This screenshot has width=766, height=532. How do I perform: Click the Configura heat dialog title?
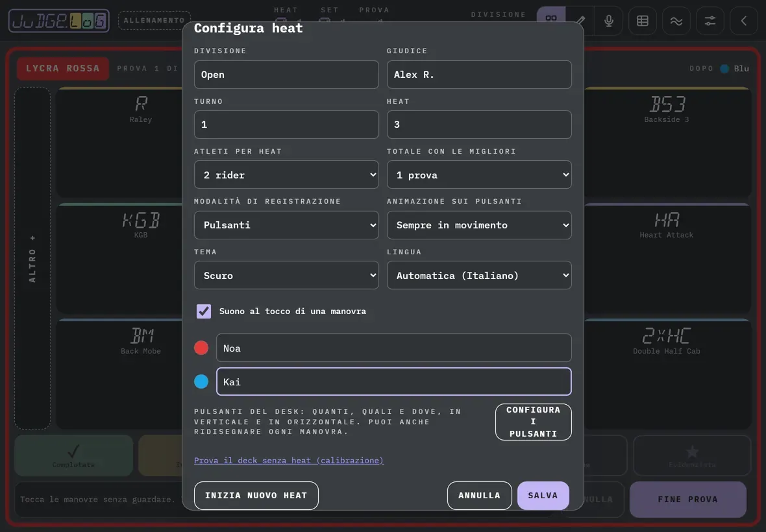click(248, 29)
